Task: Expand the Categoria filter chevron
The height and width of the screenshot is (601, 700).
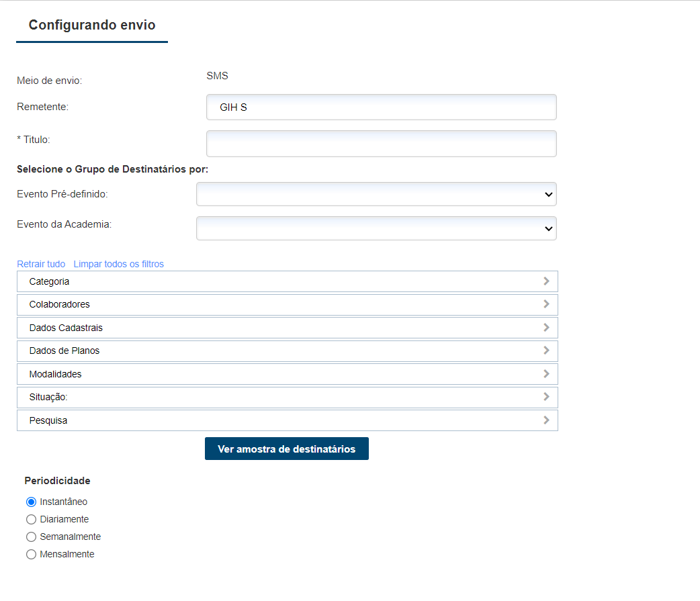Action: pyautogui.click(x=546, y=281)
